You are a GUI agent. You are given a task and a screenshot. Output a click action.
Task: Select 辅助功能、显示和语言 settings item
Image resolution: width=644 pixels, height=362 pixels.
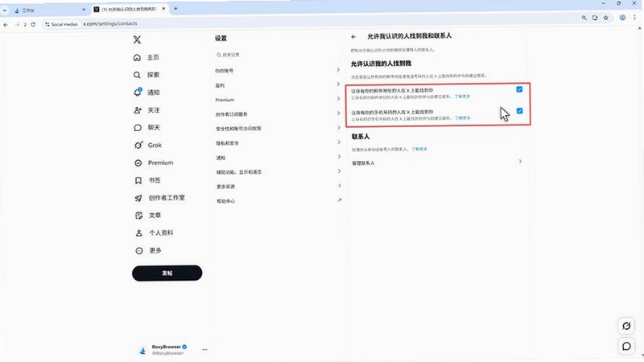278,172
